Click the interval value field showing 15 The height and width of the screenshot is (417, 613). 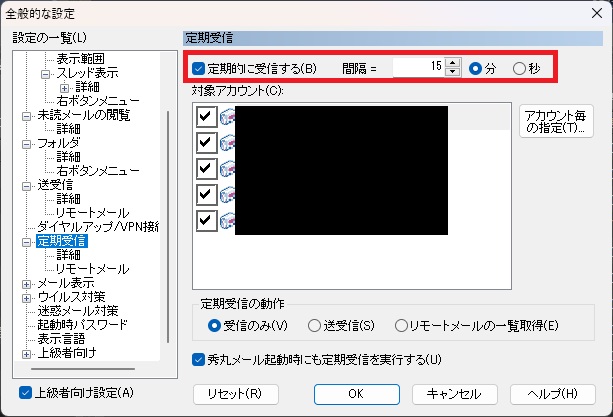[x=418, y=67]
